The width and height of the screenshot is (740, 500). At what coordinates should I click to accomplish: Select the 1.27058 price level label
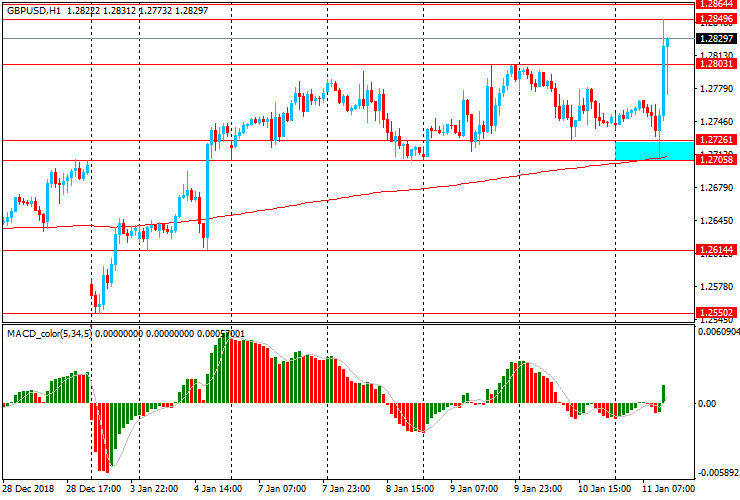click(x=718, y=160)
